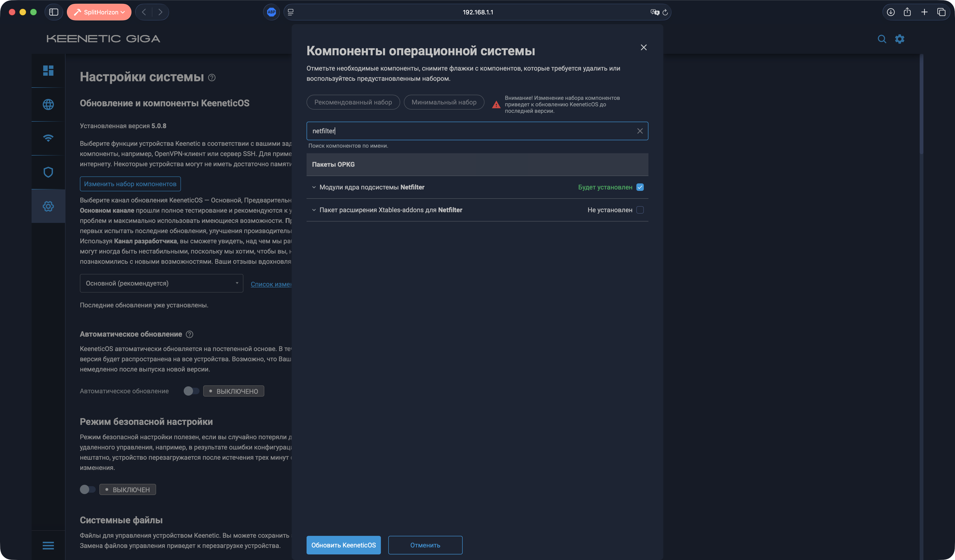This screenshot has height=560, width=955.
Task: Click the search magnifier icon in the Keenetic header
Action: coord(882,39)
